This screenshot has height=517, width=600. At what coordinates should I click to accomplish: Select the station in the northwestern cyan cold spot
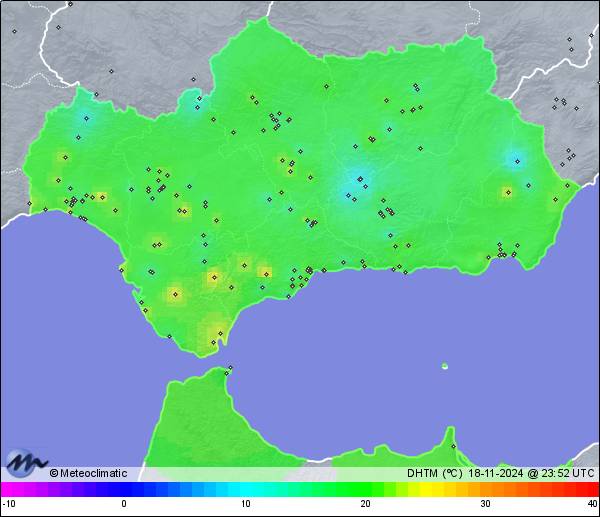[x=86, y=119]
